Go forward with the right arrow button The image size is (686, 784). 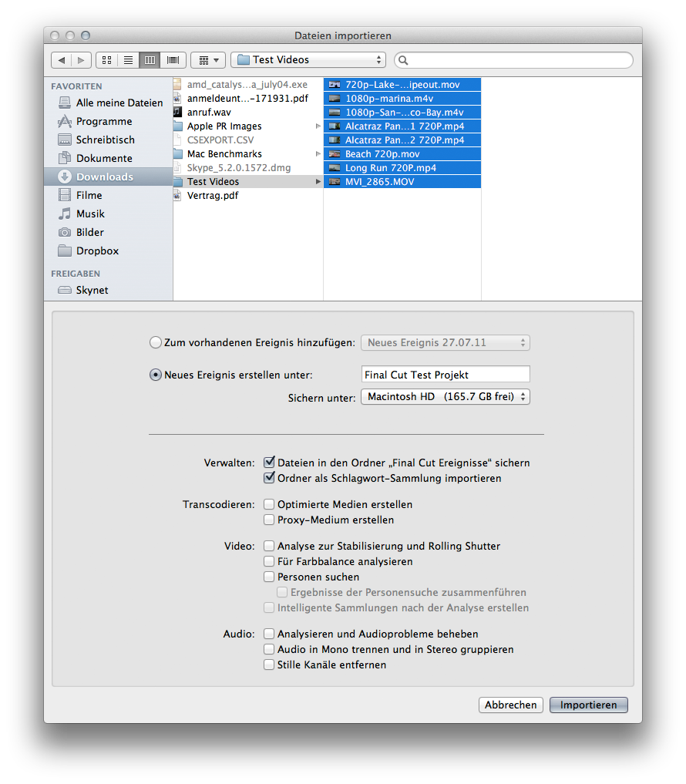coord(81,60)
